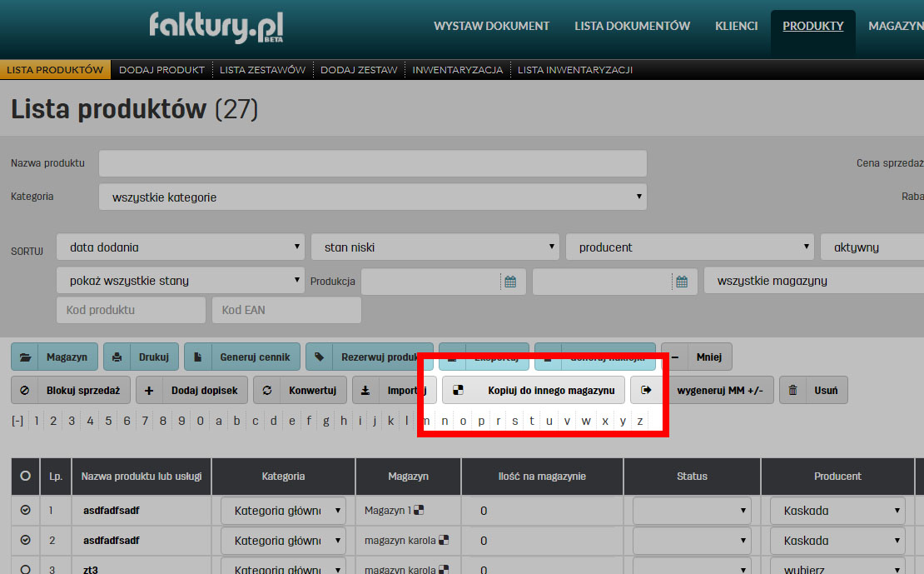Viewport: 924px width, 574px height.
Task: Toggle the select-all circle in the table header
Action: point(25,476)
